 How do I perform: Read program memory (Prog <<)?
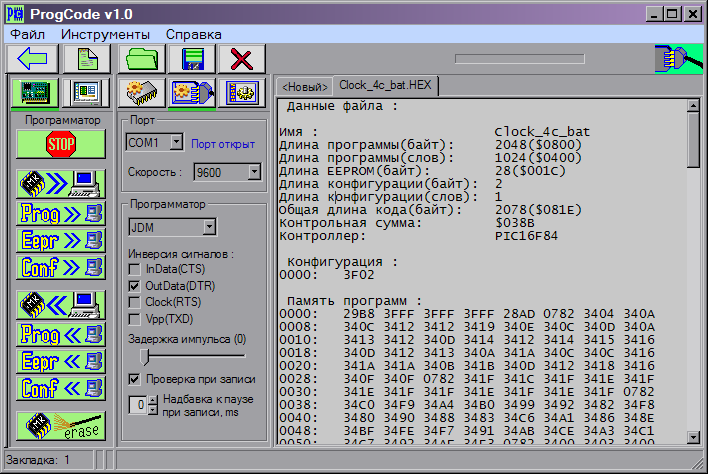(61, 335)
